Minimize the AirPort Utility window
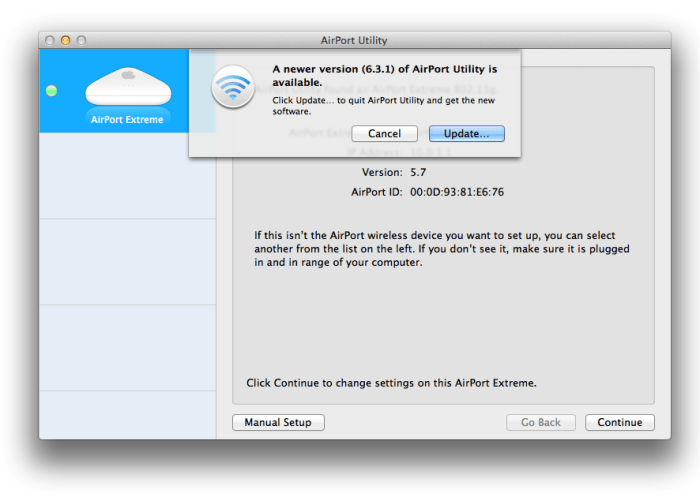 point(66,40)
